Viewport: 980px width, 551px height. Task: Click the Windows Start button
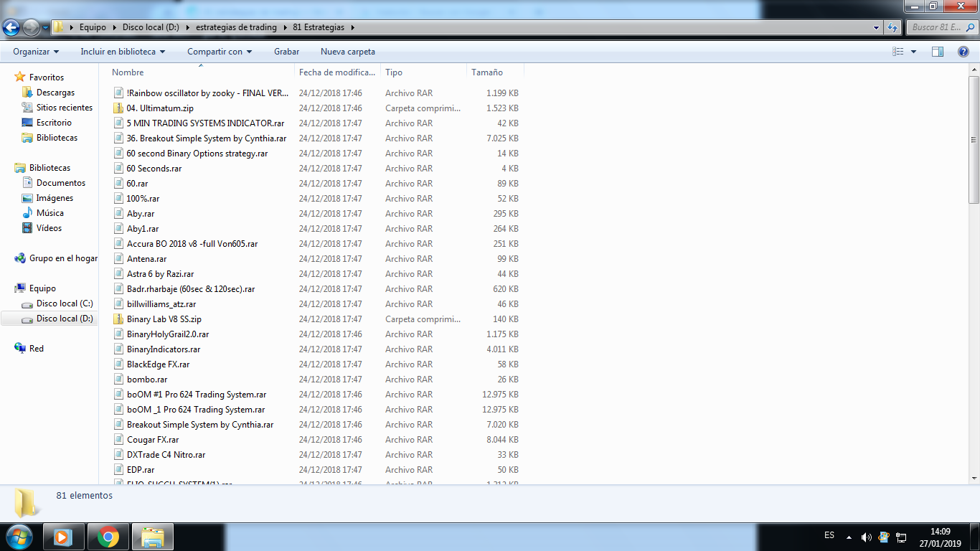click(x=19, y=537)
